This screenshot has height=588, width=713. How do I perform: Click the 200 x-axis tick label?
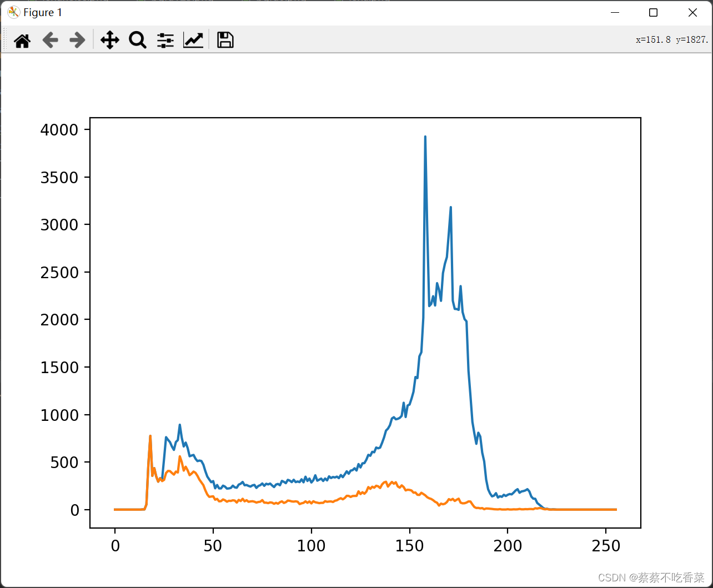pyautogui.click(x=508, y=546)
